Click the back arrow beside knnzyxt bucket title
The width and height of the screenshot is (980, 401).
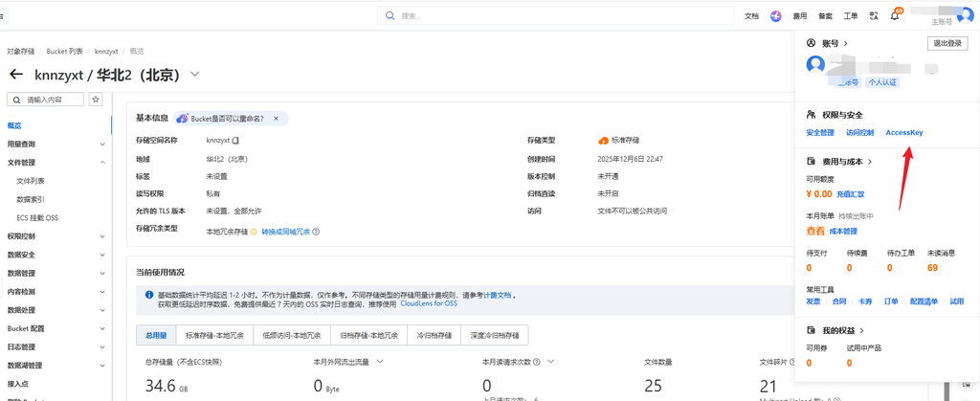(16, 75)
